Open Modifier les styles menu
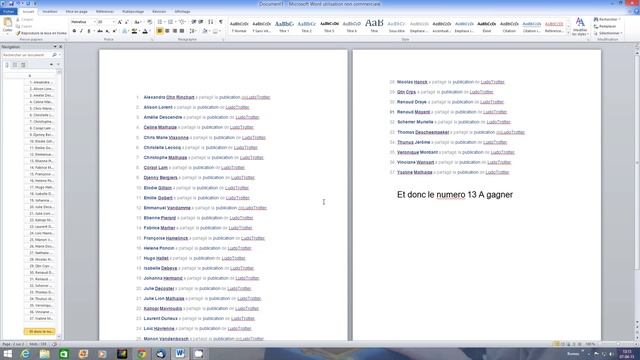Viewport: 640px width, 360px height. click(580, 27)
